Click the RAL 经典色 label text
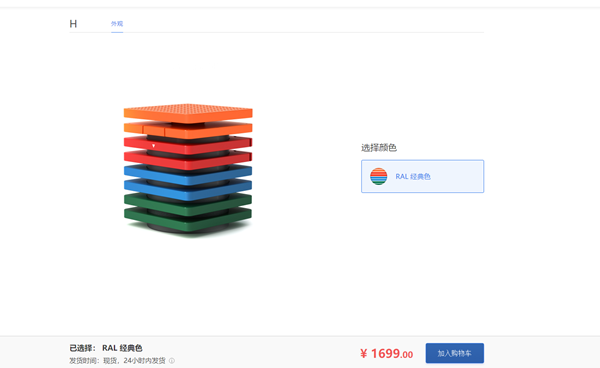 point(413,176)
